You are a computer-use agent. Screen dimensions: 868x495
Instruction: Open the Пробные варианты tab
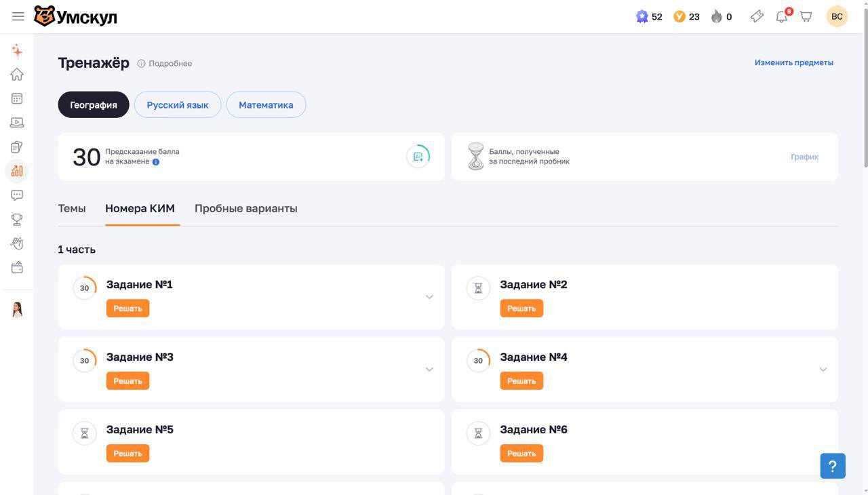(245, 209)
